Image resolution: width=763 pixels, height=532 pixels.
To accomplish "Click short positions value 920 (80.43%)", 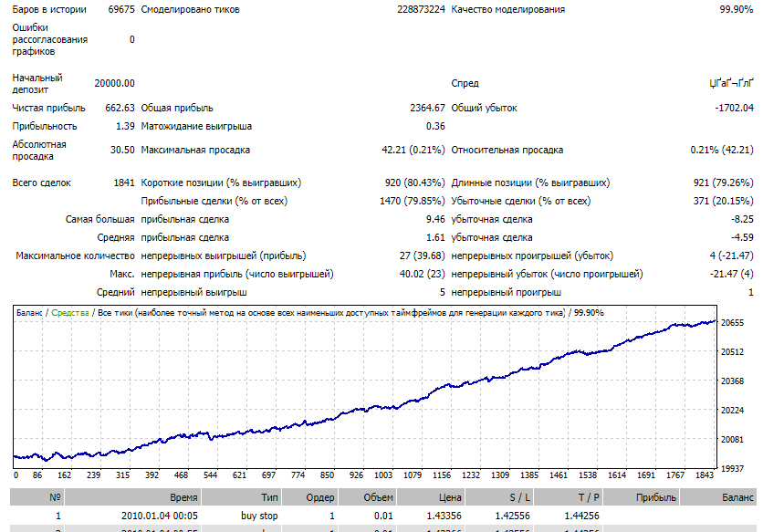I will pyautogui.click(x=414, y=183).
